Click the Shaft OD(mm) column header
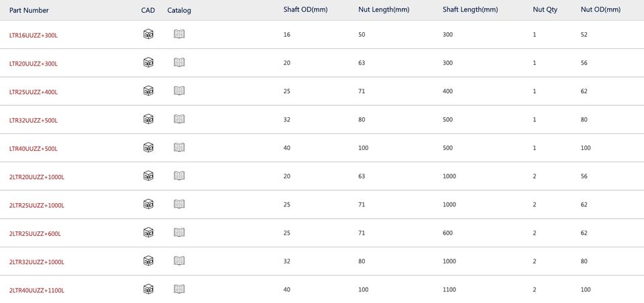Screen dimensions: 644x303 pos(305,10)
